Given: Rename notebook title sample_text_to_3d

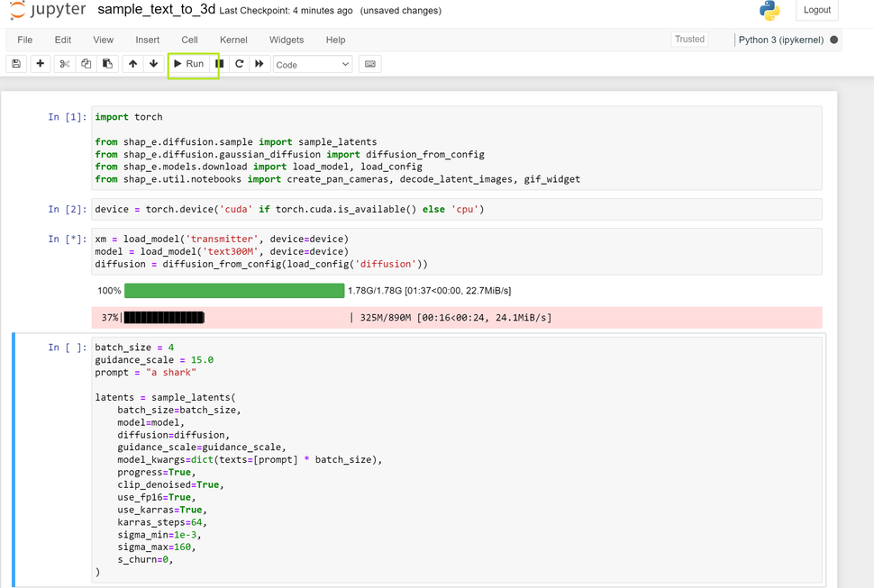Looking at the screenshot, I should click(x=156, y=10).
